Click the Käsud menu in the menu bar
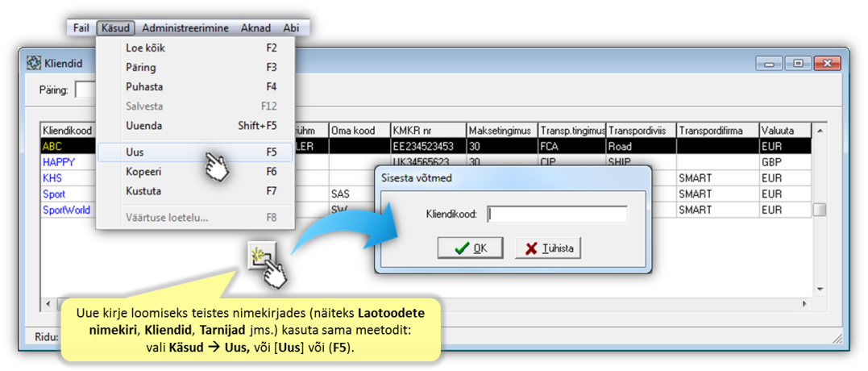The image size is (868, 371). [115, 27]
